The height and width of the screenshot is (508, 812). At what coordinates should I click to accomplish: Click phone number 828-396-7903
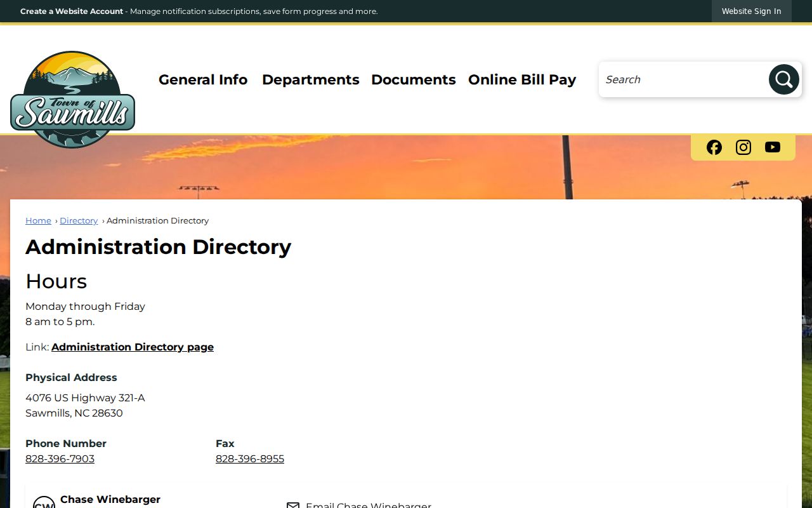[60, 458]
